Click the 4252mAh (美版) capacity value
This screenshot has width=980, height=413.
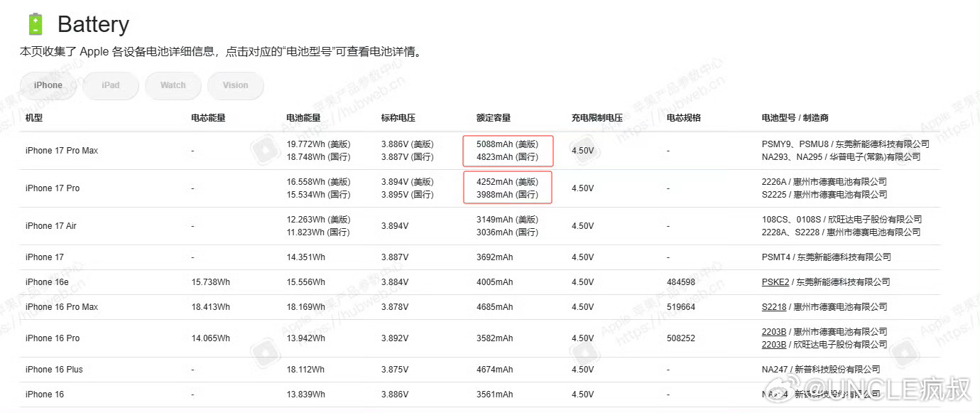[x=508, y=182]
